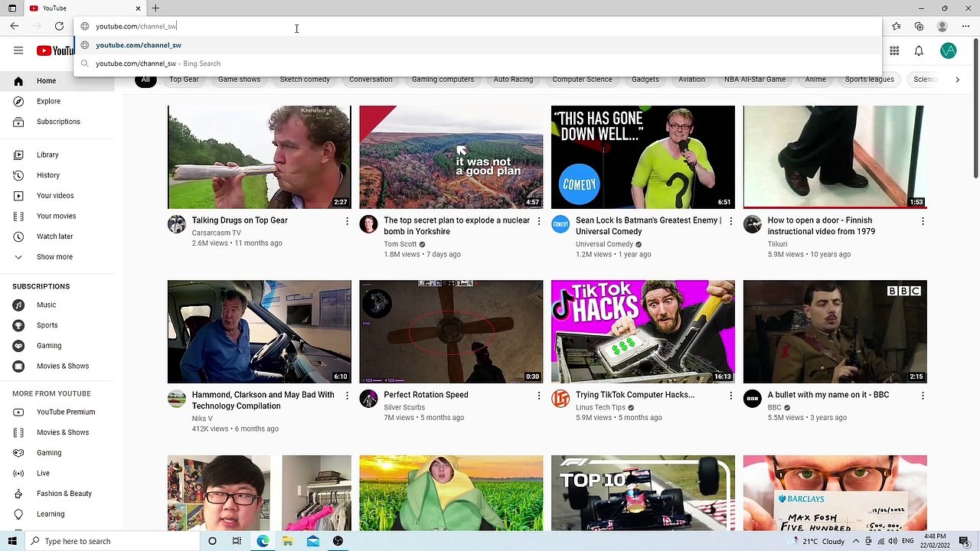
Task: Open options for Talking Drugs on Top Gear
Action: click(347, 221)
